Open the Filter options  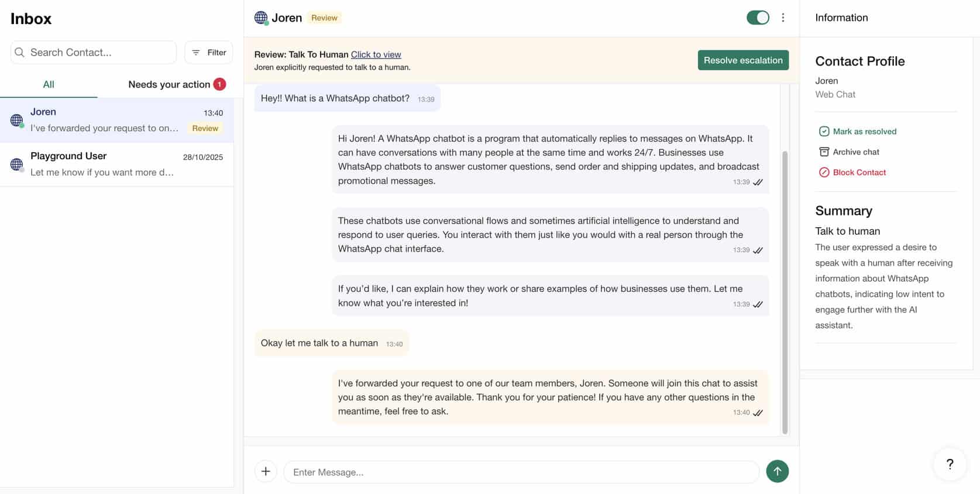(209, 53)
